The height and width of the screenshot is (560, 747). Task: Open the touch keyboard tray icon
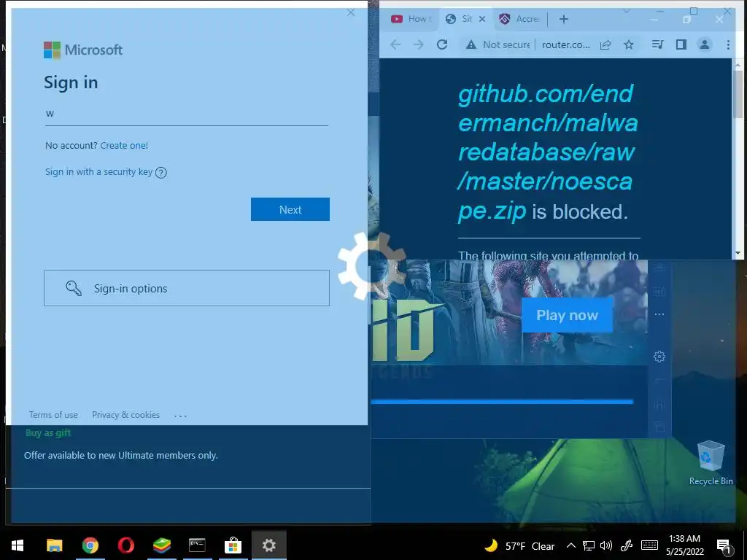(x=649, y=545)
